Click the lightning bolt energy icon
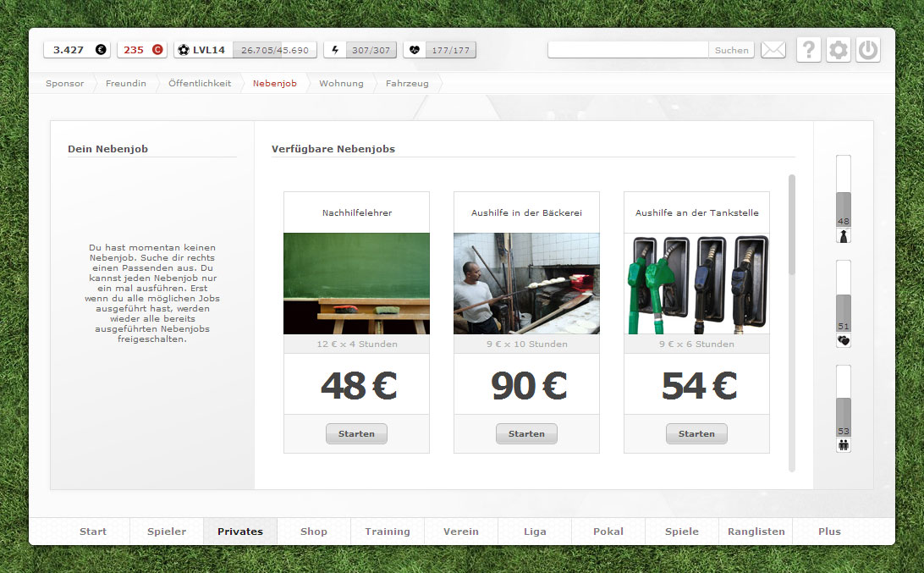The image size is (924, 573). click(335, 50)
